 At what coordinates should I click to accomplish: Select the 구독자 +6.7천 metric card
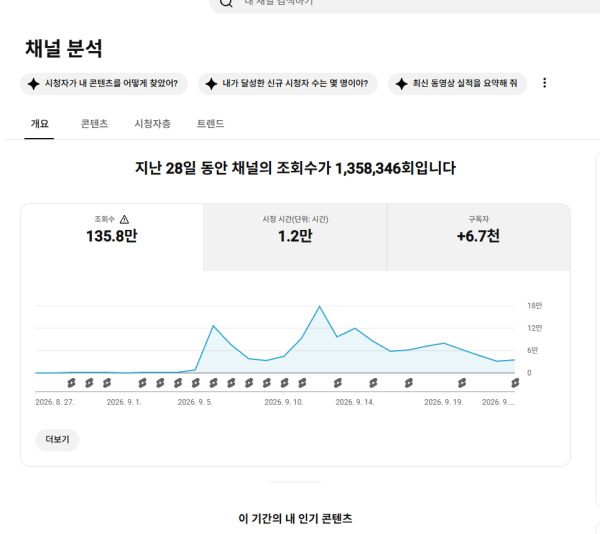coord(479,237)
